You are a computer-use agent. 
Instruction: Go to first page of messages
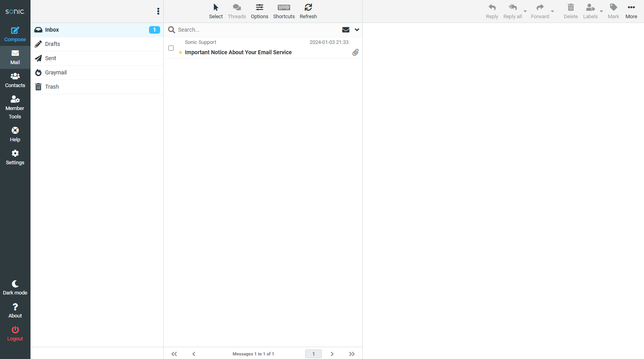tap(174, 354)
